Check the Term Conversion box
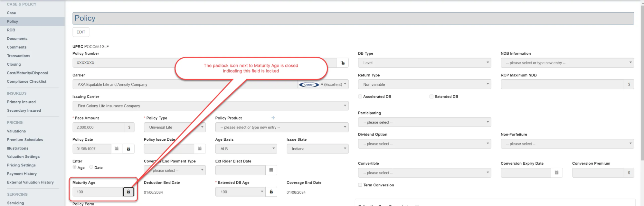This screenshot has width=644, height=206. coord(360,185)
